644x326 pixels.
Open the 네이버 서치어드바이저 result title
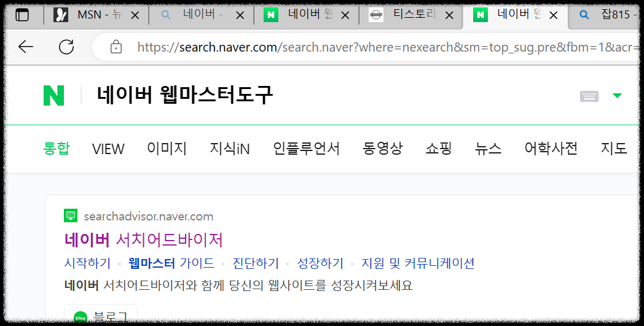(x=144, y=240)
